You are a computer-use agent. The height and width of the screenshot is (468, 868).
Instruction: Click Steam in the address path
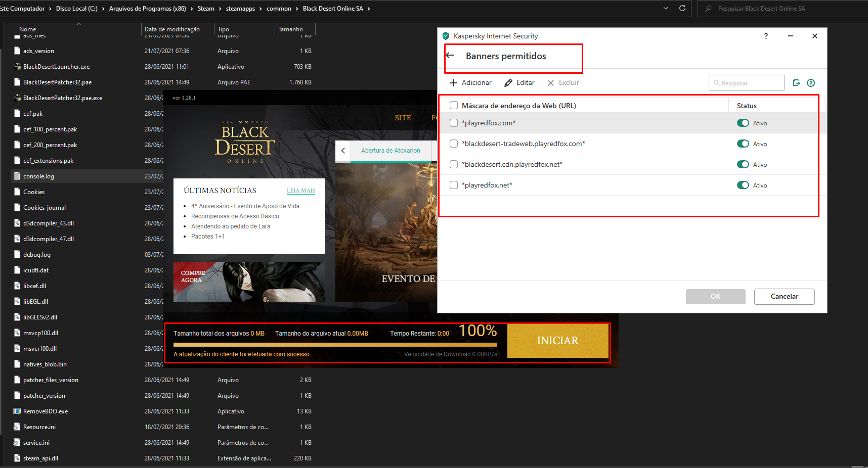pyautogui.click(x=206, y=9)
